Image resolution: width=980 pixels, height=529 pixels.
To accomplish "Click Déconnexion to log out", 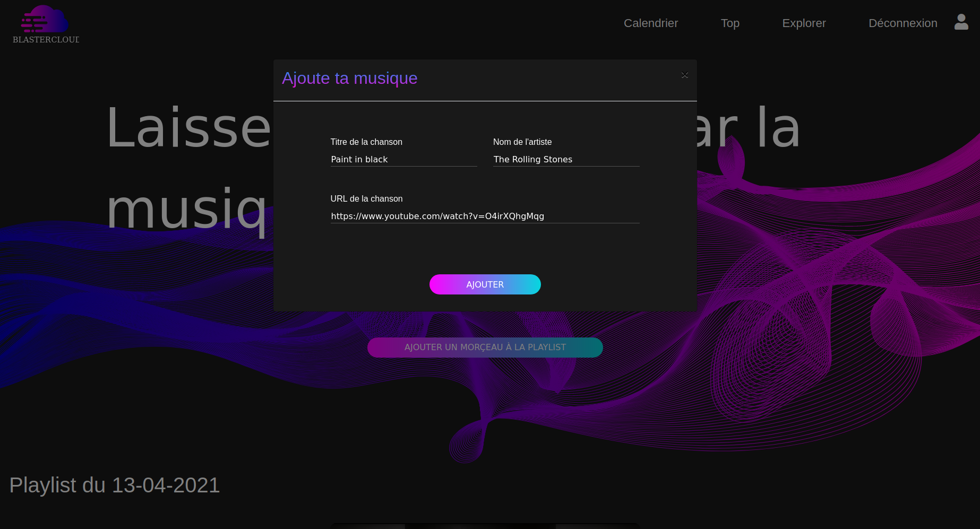I will pos(902,23).
